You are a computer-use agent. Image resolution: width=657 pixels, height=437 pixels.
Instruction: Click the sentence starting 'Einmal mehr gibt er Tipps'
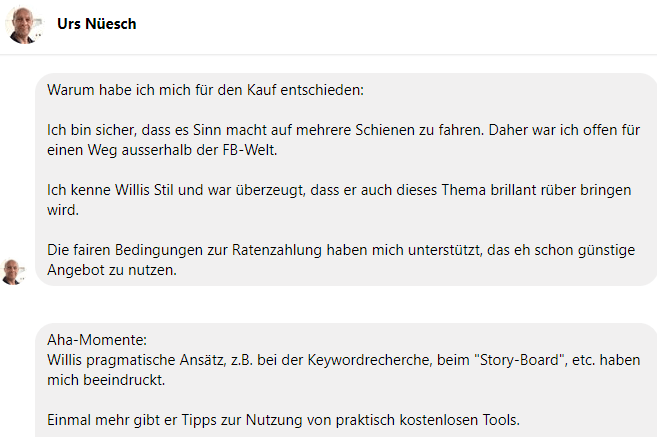pos(283,420)
